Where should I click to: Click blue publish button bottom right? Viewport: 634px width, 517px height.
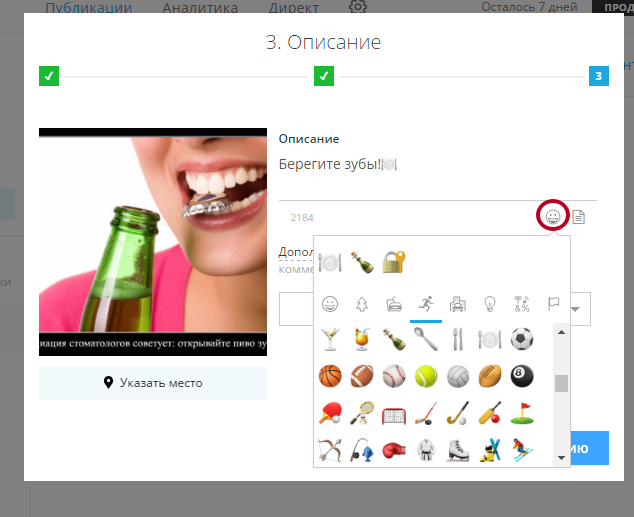[x=589, y=448]
